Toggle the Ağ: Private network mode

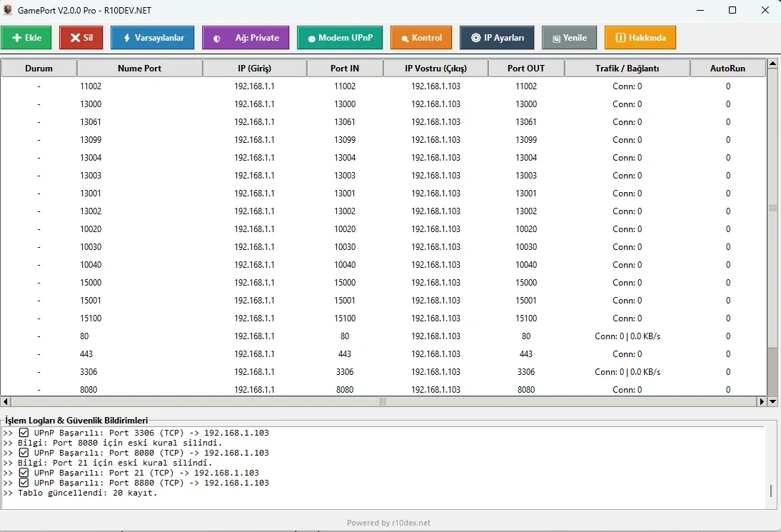tap(246, 38)
